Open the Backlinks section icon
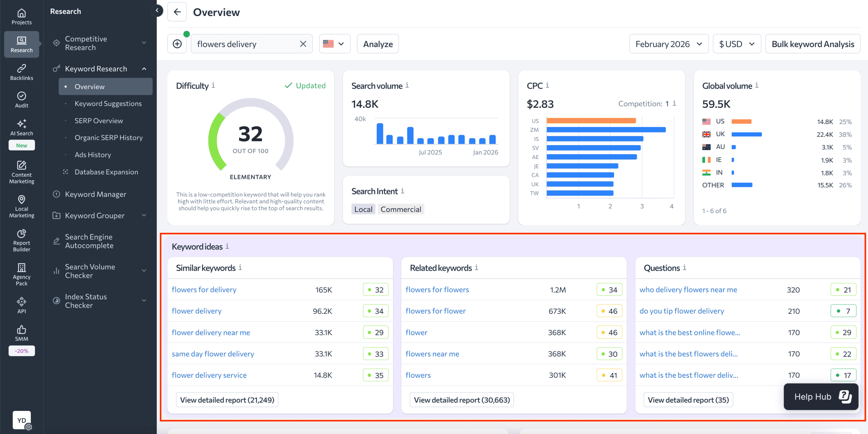Image resolution: width=868 pixels, height=434 pixels. pyautogui.click(x=21, y=72)
